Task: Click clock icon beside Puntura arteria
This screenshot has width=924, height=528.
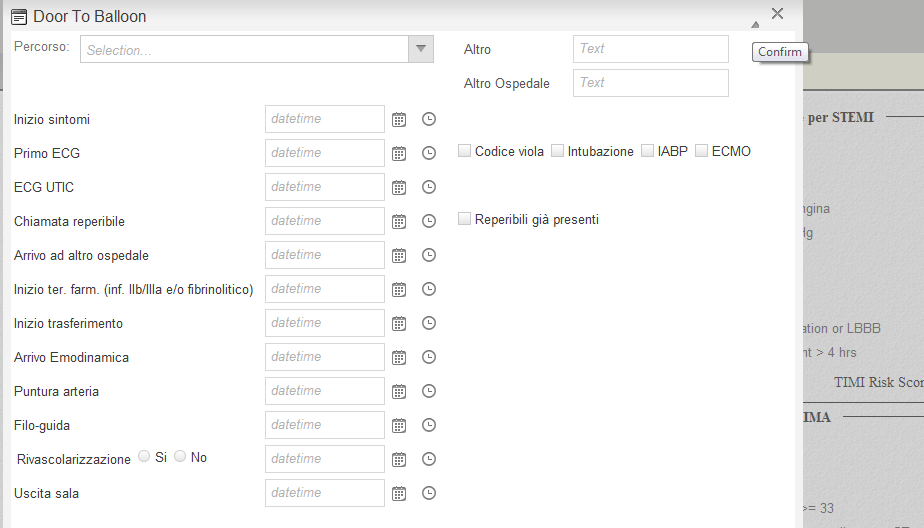Action: point(429,391)
